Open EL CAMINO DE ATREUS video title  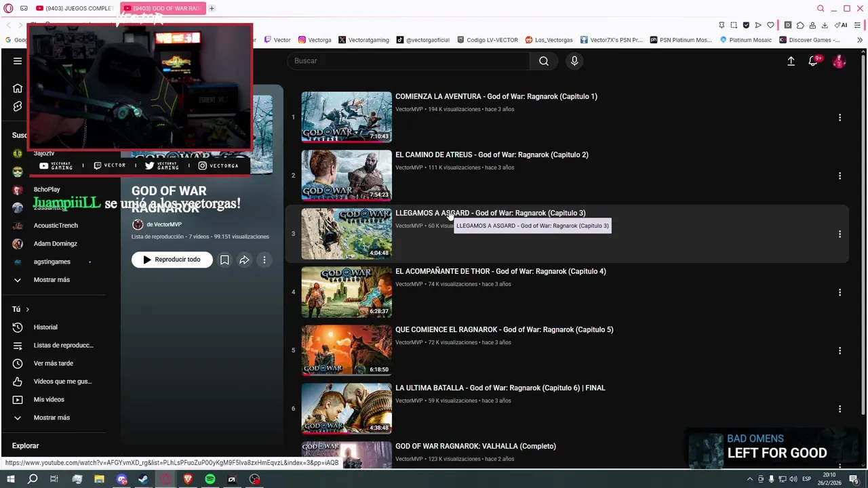[492, 155]
